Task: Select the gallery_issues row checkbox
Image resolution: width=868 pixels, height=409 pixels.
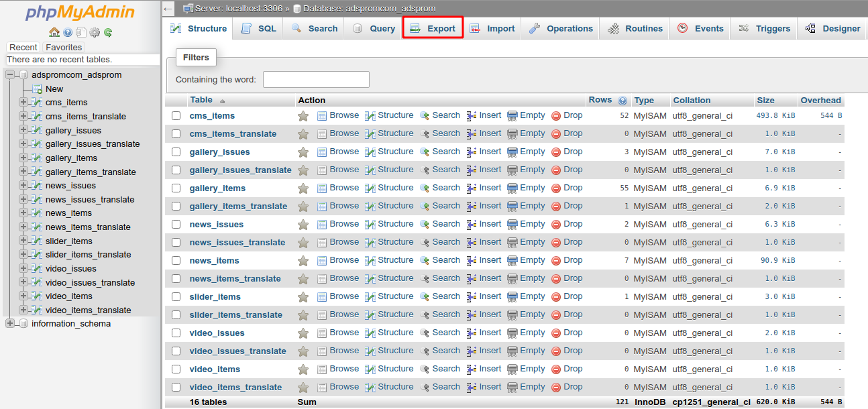Action: tap(176, 152)
